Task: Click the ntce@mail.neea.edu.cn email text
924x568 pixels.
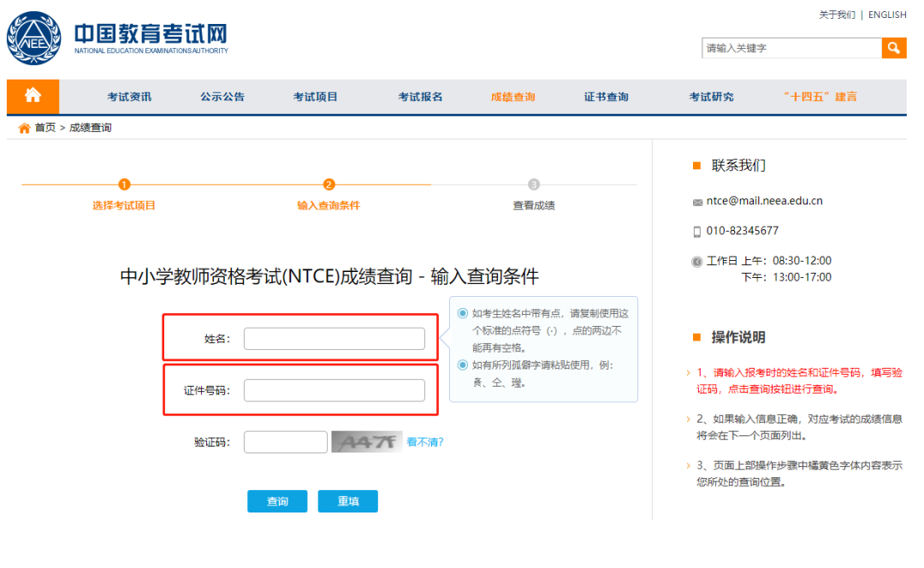Action: point(764,201)
